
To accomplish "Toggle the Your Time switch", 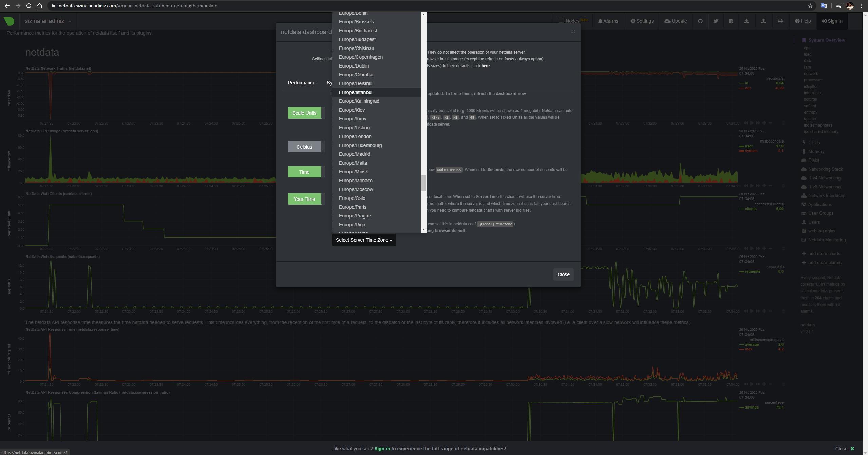I will coord(306,199).
